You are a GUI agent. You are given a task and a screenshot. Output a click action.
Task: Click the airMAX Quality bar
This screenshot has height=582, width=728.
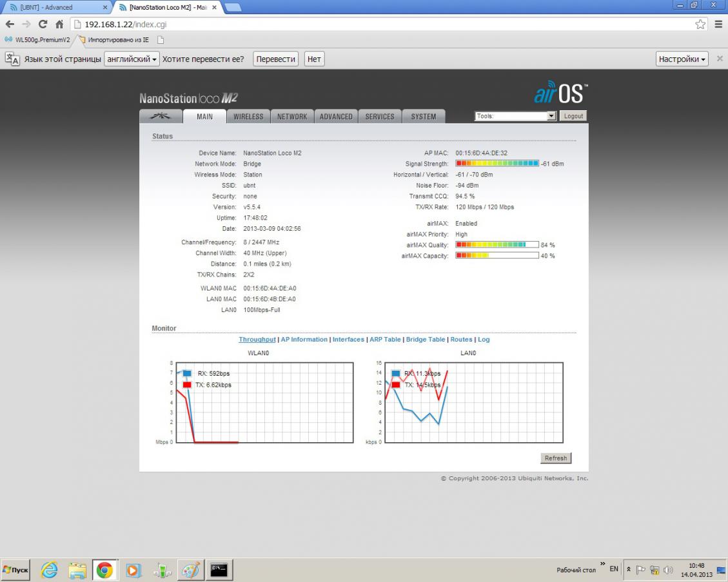click(x=497, y=244)
